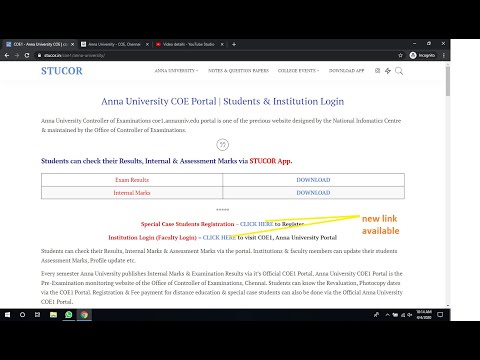The width and height of the screenshot is (480, 360).
Task: Open the Chrome three-dot menu
Action: [444, 55]
